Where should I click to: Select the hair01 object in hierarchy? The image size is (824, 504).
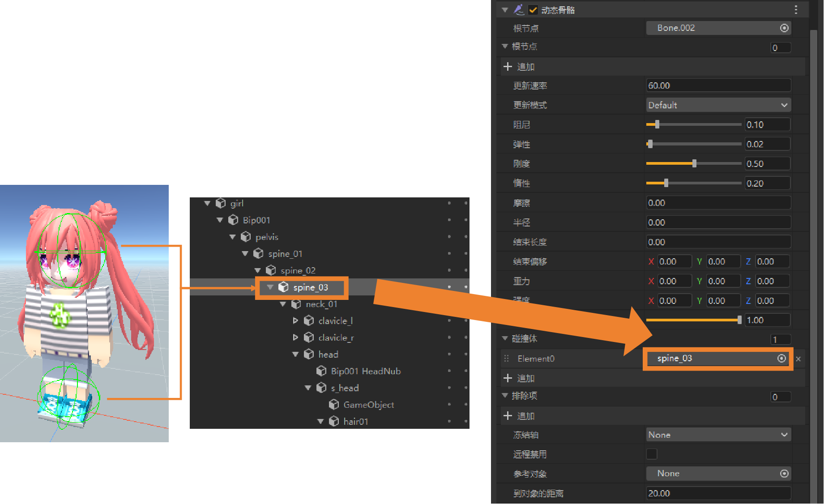tap(355, 422)
